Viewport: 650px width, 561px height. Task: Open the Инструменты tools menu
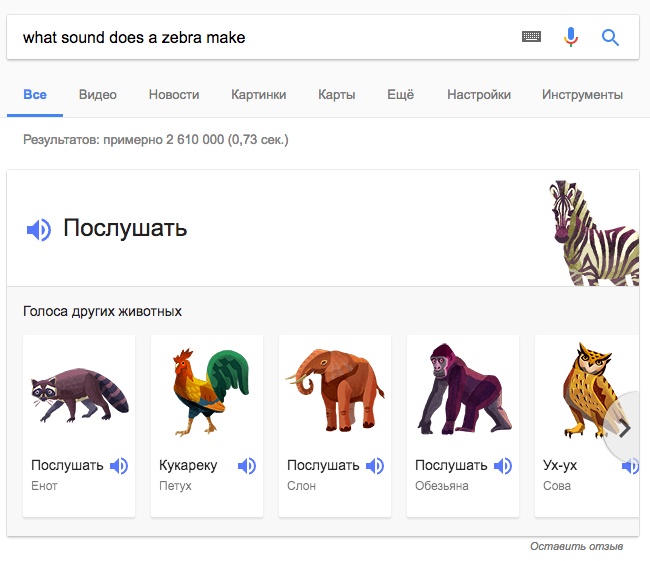click(x=582, y=95)
